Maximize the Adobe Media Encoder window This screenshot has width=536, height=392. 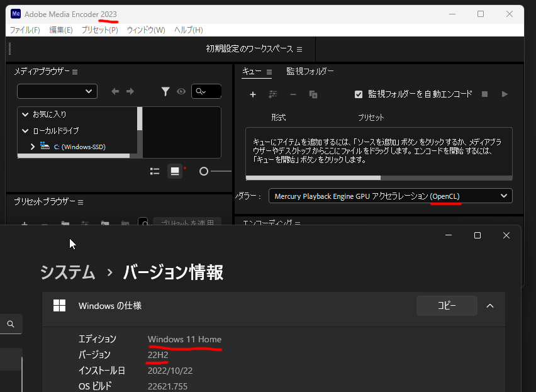[x=481, y=14]
